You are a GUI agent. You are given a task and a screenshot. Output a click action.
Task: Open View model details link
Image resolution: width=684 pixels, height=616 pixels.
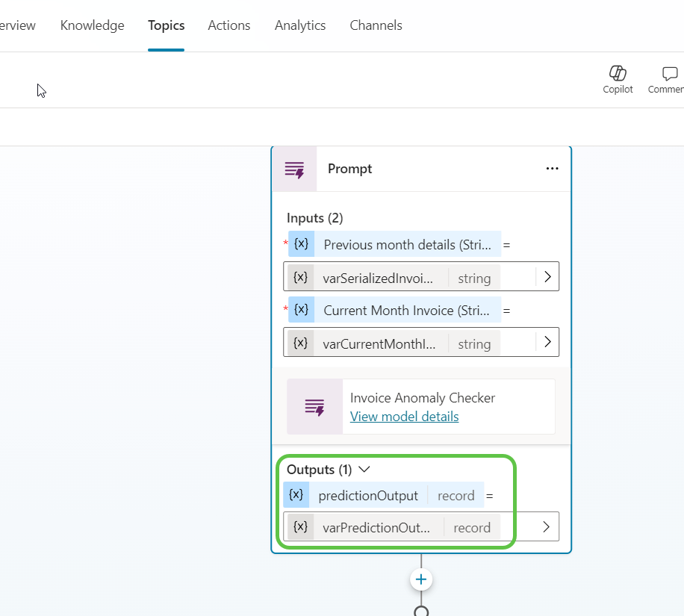pos(404,417)
